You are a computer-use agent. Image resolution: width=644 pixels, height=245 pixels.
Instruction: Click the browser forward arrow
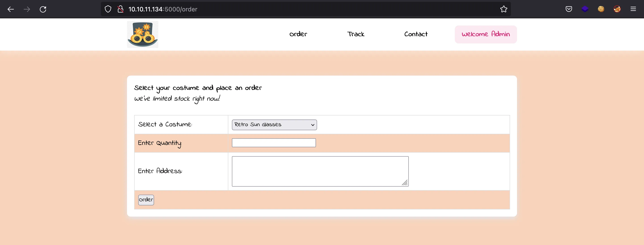point(27,9)
